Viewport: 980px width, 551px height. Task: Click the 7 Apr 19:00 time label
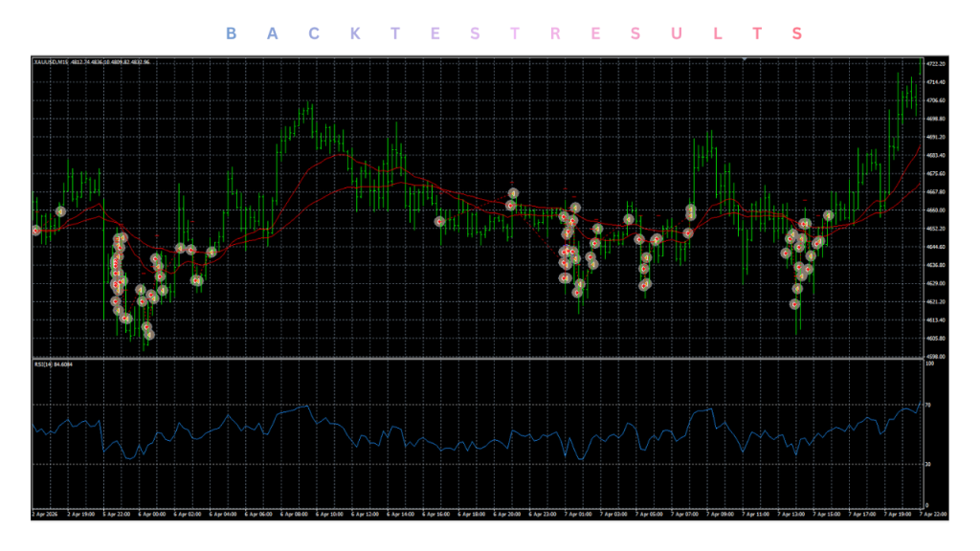898,514
